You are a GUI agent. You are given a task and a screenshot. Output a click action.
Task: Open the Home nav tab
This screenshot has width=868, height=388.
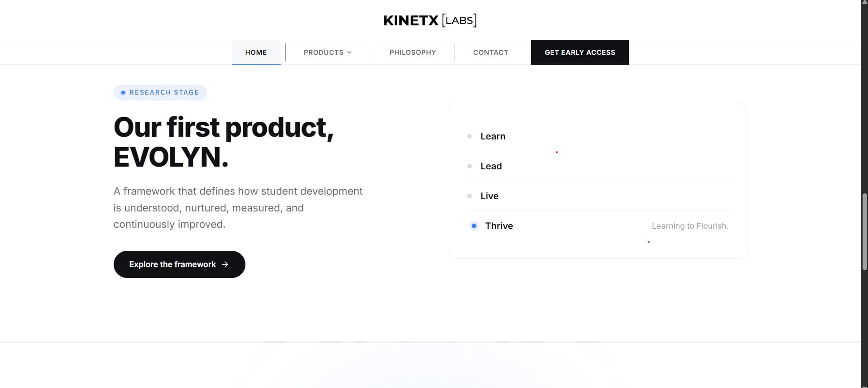click(x=256, y=53)
